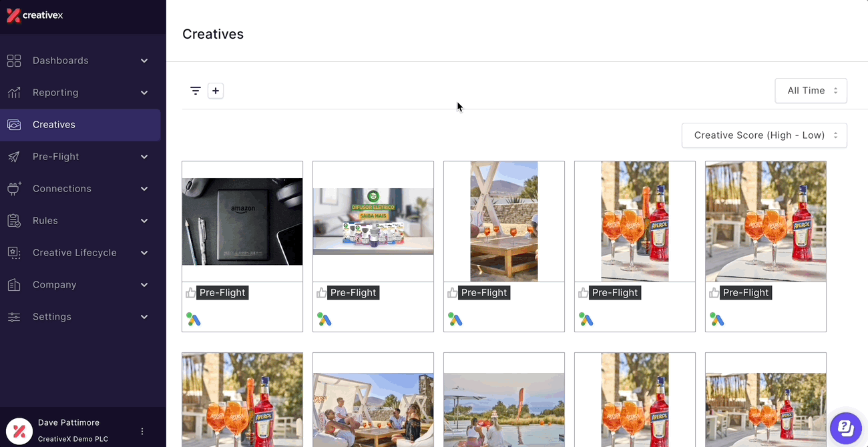Expand the Reporting submenu chevron
The height and width of the screenshot is (447, 868).
pyautogui.click(x=144, y=93)
